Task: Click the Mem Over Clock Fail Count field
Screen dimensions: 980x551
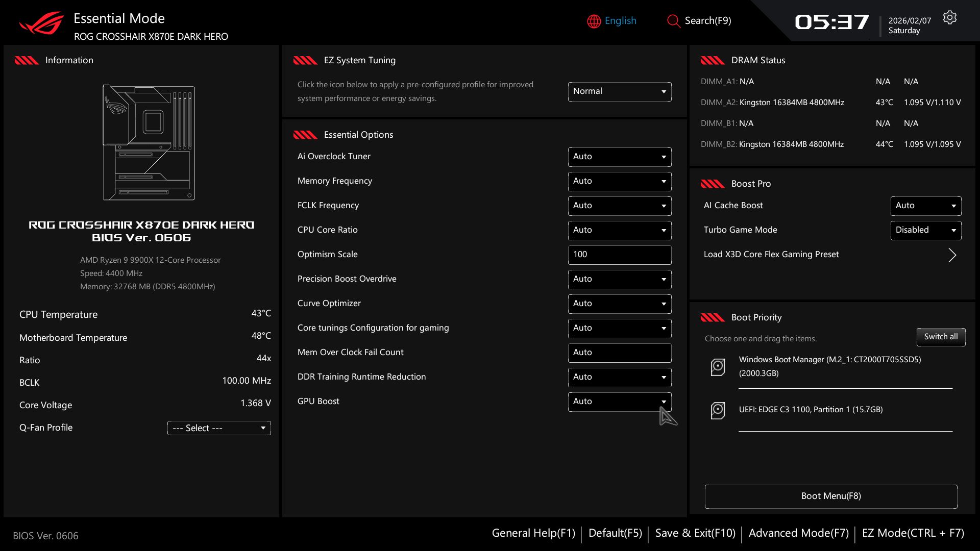Action: pos(619,353)
